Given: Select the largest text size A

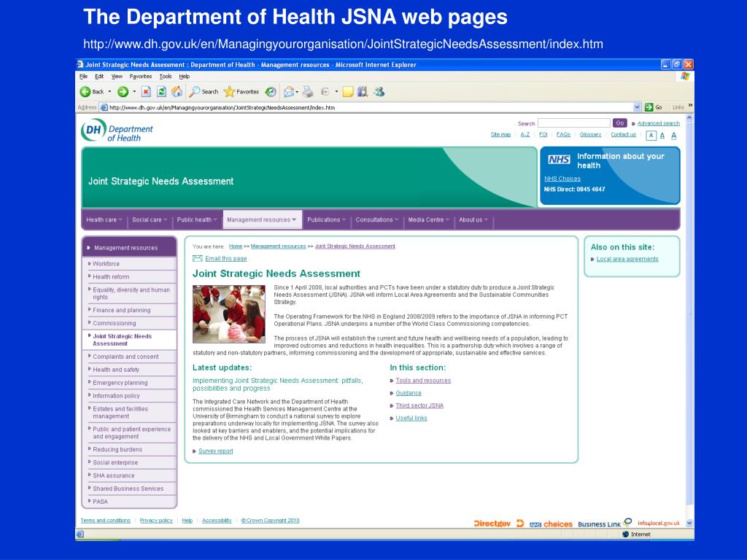Looking at the screenshot, I should (673, 136).
